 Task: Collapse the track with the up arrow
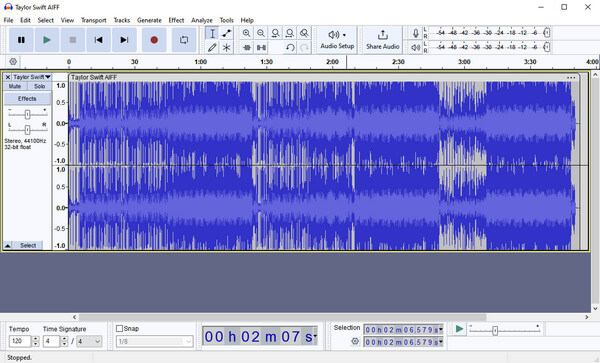8,246
